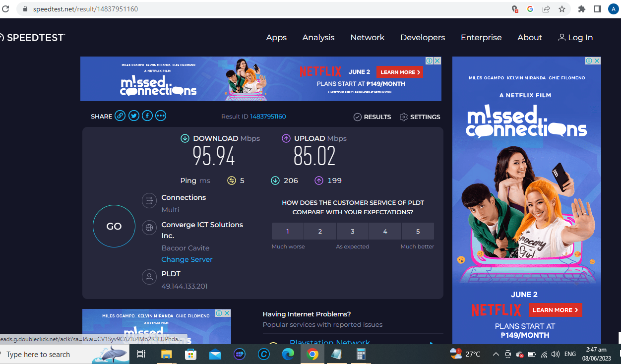This screenshot has height=364, width=621.
Task: Start a new test with GO button
Action: tap(114, 226)
